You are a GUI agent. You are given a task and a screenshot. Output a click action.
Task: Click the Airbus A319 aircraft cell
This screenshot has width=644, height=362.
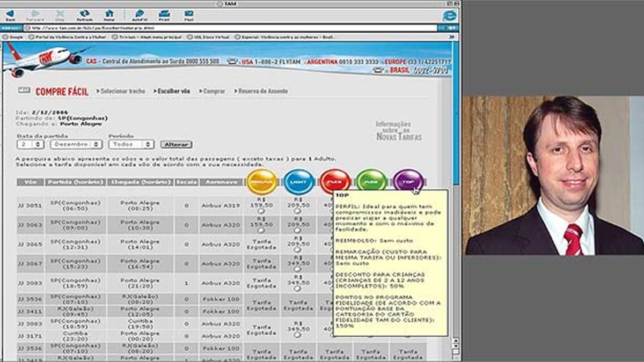pyautogui.click(x=221, y=205)
